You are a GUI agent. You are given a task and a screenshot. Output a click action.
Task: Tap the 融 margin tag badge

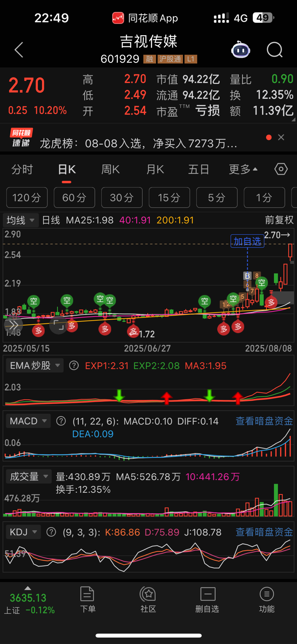click(x=149, y=59)
